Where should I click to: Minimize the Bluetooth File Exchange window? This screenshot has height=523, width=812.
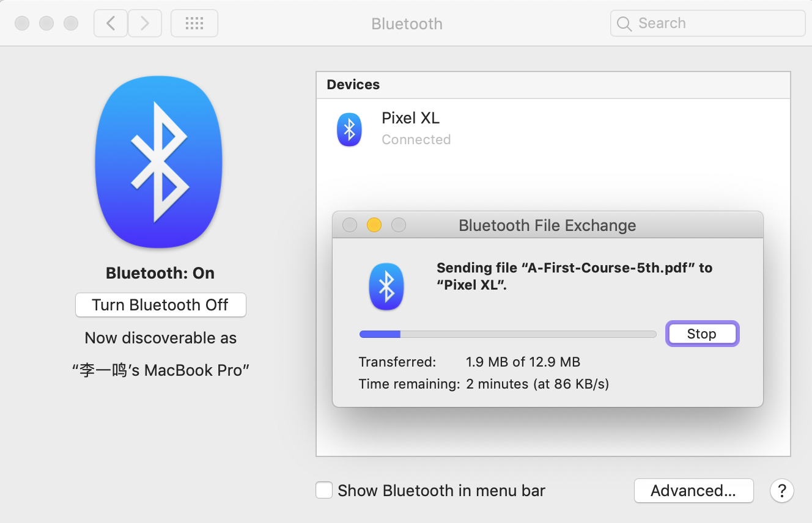(374, 225)
